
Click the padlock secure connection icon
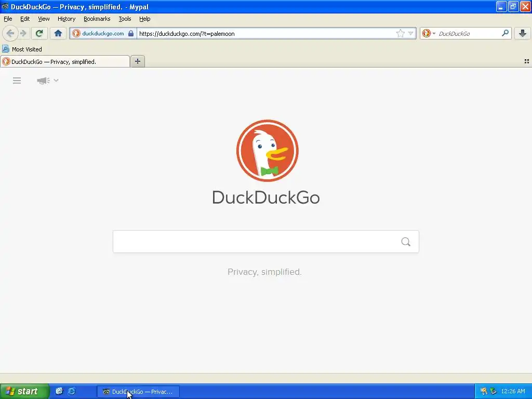pyautogui.click(x=131, y=33)
